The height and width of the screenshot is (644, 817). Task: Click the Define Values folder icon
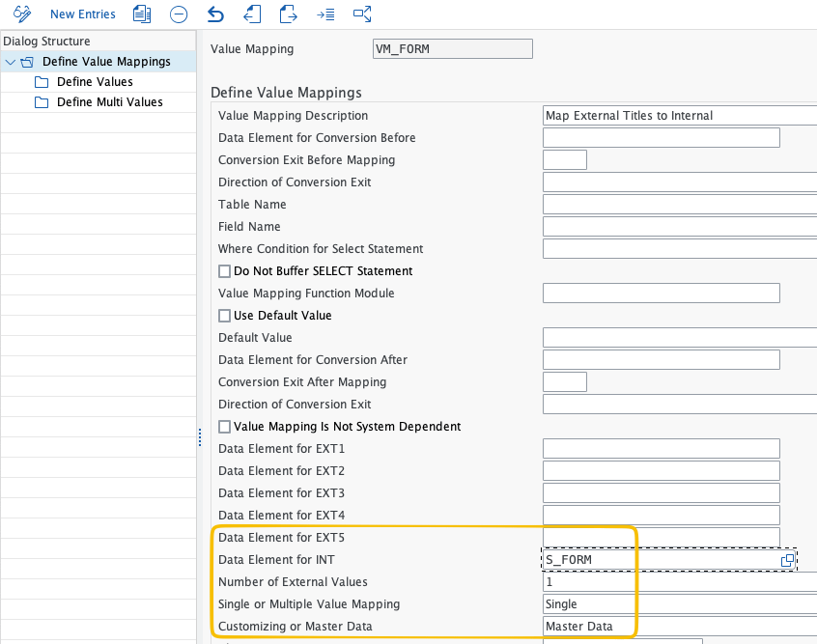[x=42, y=82]
